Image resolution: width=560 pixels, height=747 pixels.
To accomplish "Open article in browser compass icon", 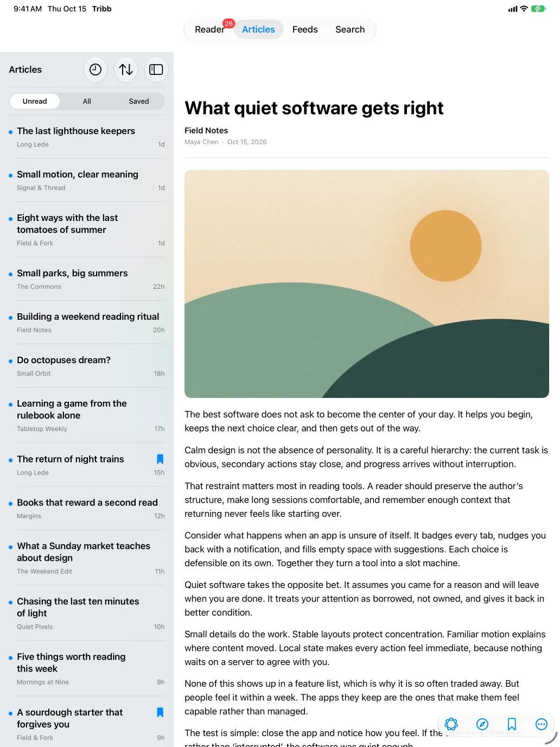I will coord(482,724).
